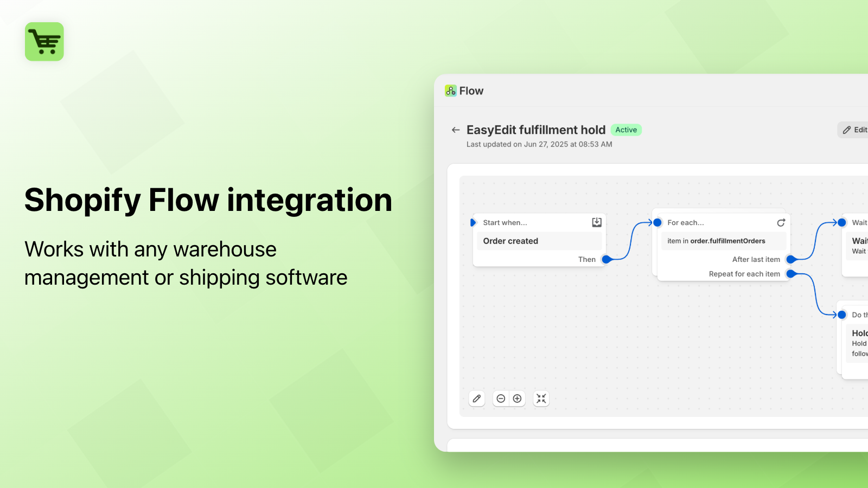The width and height of the screenshot is (868, 488).
Task: Click the Flow app icon in the header
Action: point(450,91)
